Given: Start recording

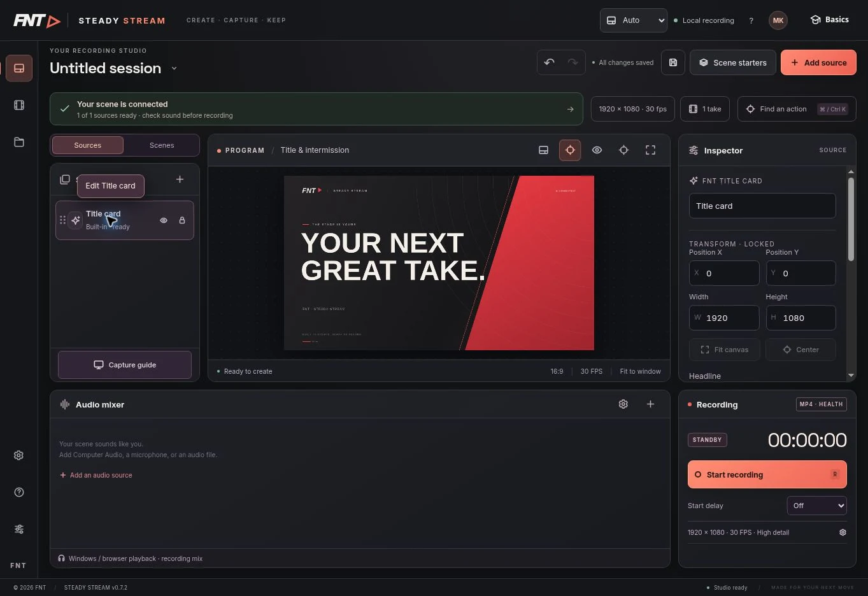Looking at the screenshot, I should coord(767,474).
